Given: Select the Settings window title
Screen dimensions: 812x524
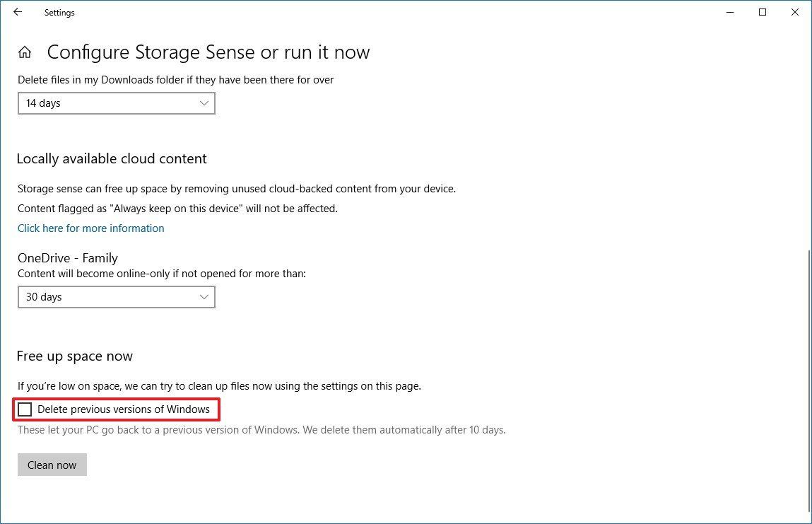Looking at the screenshot, I should [x=59, y=12].
